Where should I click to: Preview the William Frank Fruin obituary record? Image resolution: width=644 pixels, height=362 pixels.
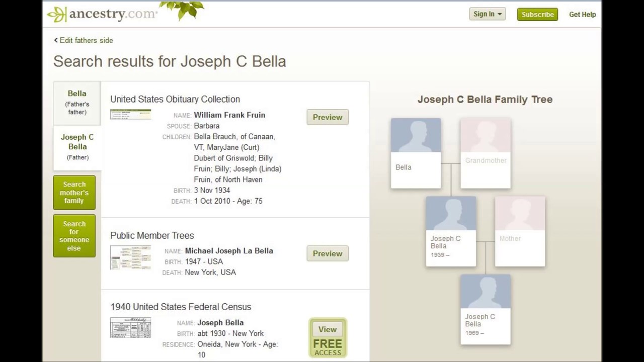point(328,117)
